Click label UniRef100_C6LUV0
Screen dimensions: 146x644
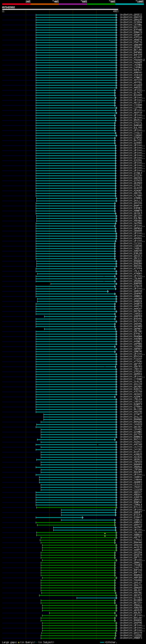coord(131,532)
